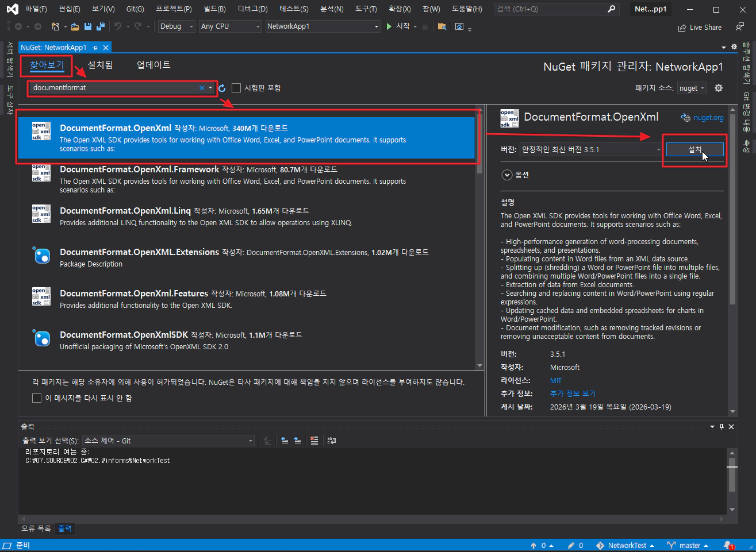Open the Build (빌드) menu
This screenshot has height=552, width=756.
point(215,9)
